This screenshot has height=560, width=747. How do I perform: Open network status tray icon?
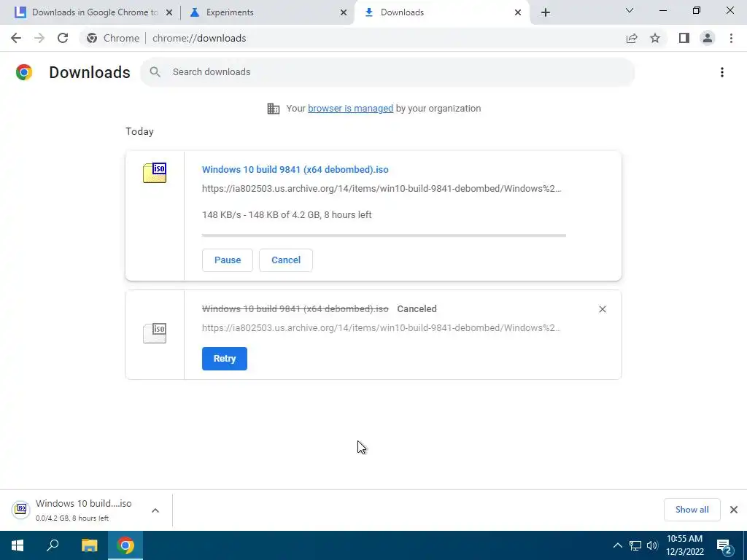[x=635, y=545]
